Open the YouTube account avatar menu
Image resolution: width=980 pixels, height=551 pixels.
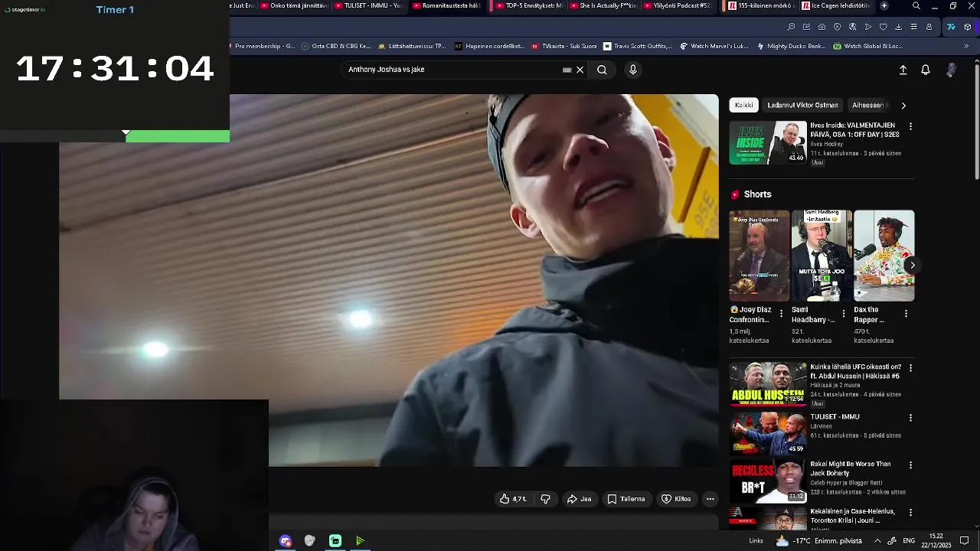951,70
